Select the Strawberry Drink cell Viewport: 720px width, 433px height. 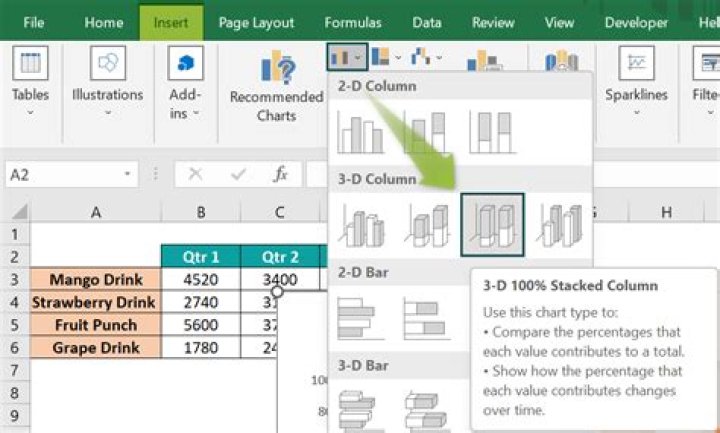[96, 302]
